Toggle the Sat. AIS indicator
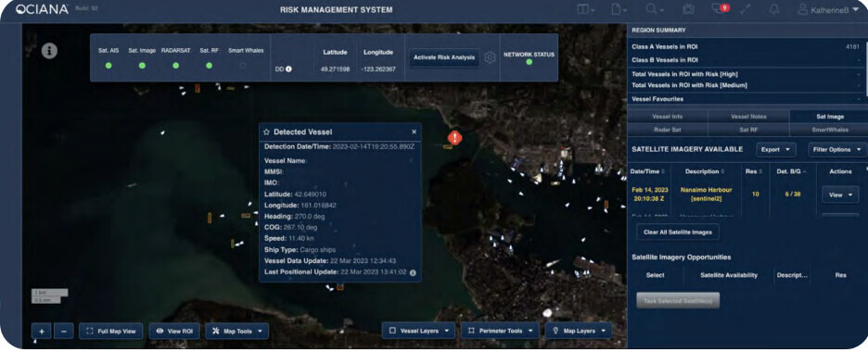 [x=108, y=65]
